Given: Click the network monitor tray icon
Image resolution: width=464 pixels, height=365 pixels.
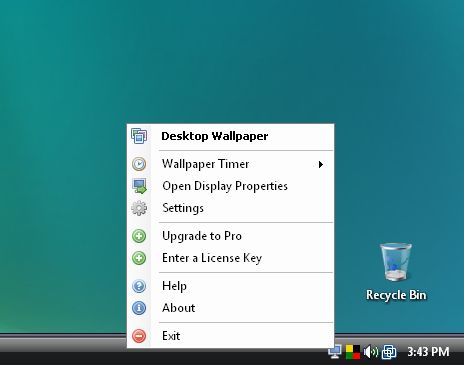Looking at the screenshot, I should tap(335, 352).
